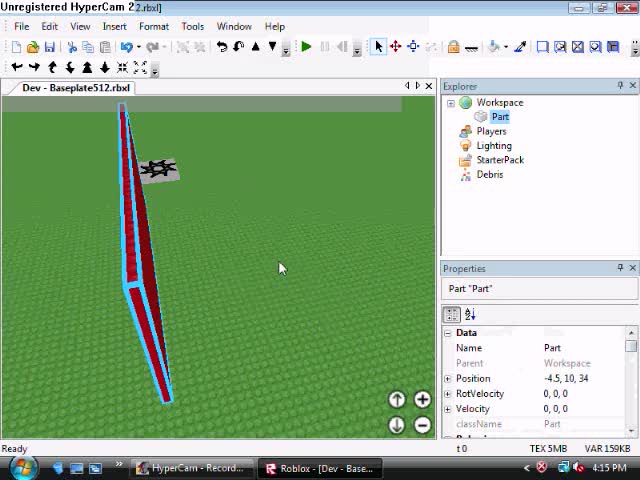Open overflow options of the run controls toolbar

(357, 49)
